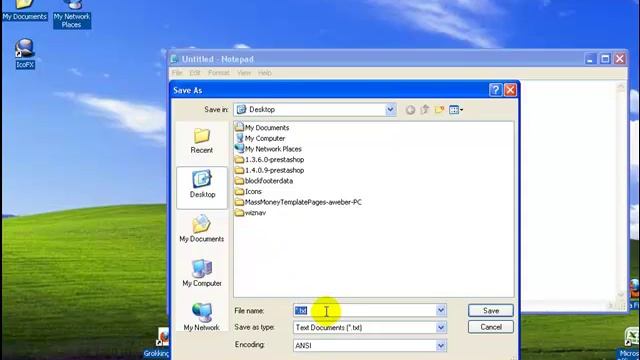Image resolution: width=640 pixels, height=360 pixels.
Task: Select the blockfooterdata folder
Action: [x=264, y=180]
